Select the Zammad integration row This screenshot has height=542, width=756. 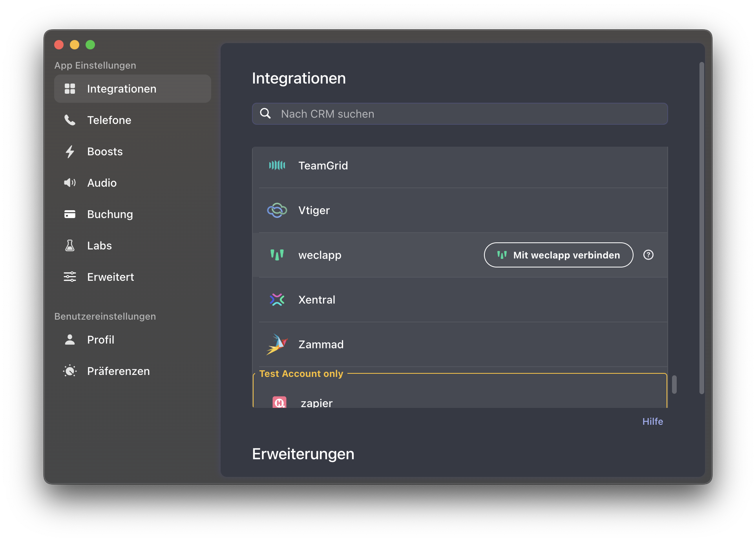coord(460,344)
